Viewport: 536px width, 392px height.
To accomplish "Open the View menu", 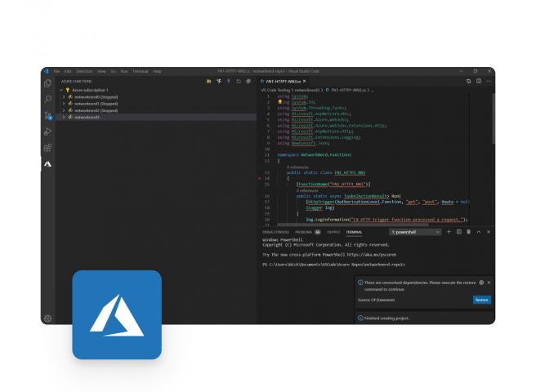I will 101,71.
